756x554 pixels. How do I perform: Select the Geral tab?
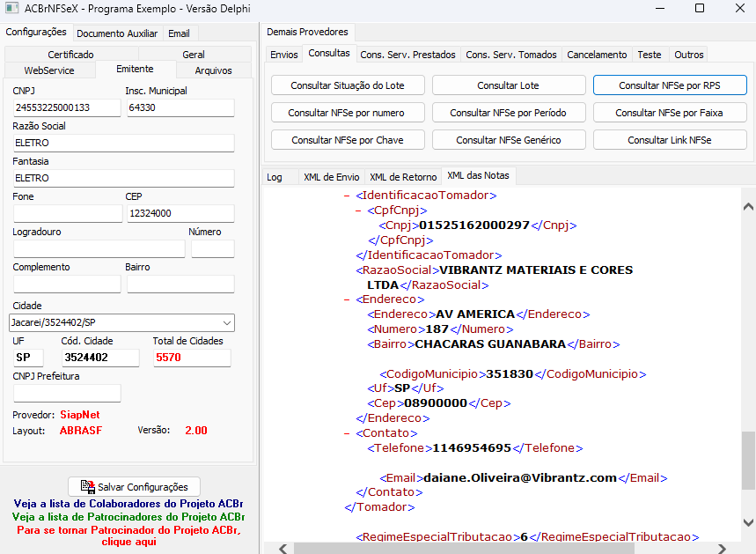point(194,54)
